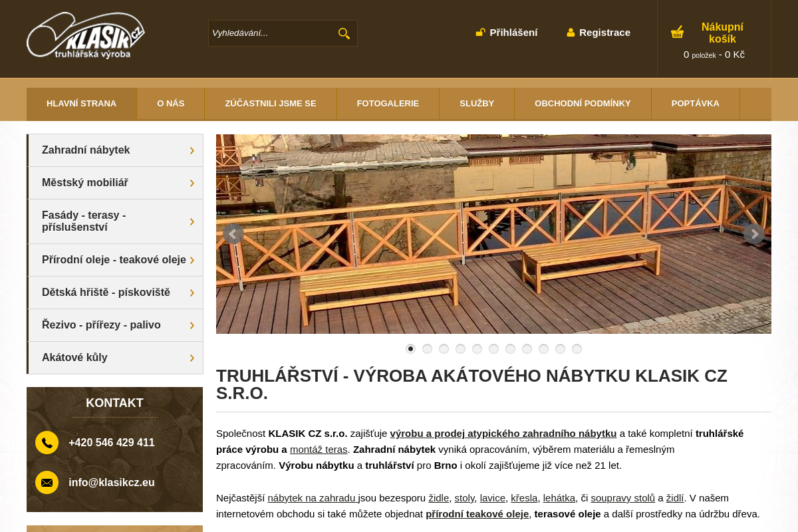This screenshot has width=798, height=532.
Task: Click the terrace benches slider image
Action: [493, 234]
